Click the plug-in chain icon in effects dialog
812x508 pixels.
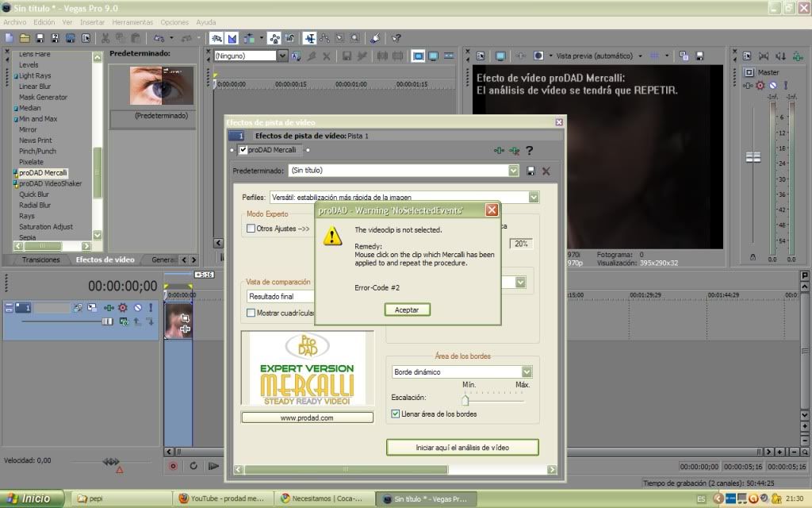pos(499,151)
